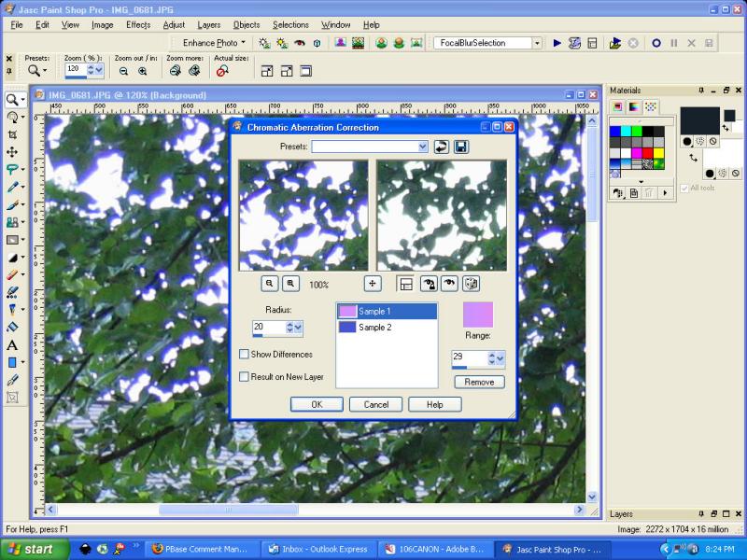Zoom out the dialog preview
The width and height of the screenshot is (747, 560).
pyautogui.click(x=270, y=284)
